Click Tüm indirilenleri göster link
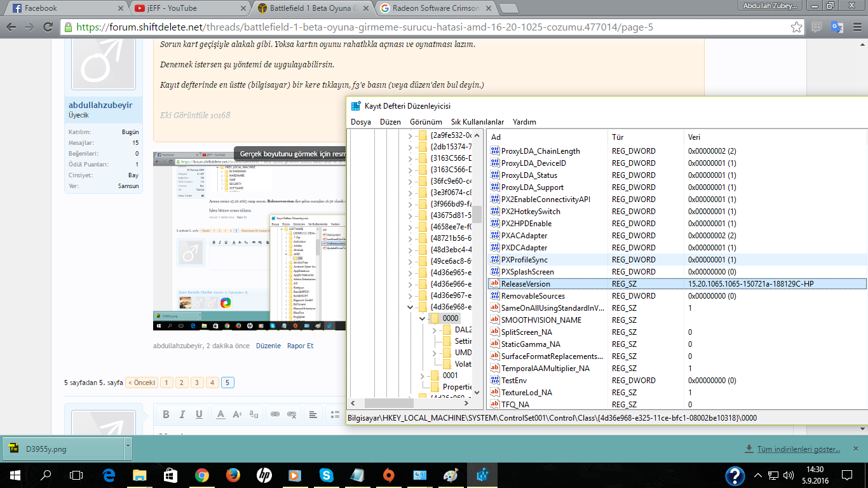 coord(798,449)
